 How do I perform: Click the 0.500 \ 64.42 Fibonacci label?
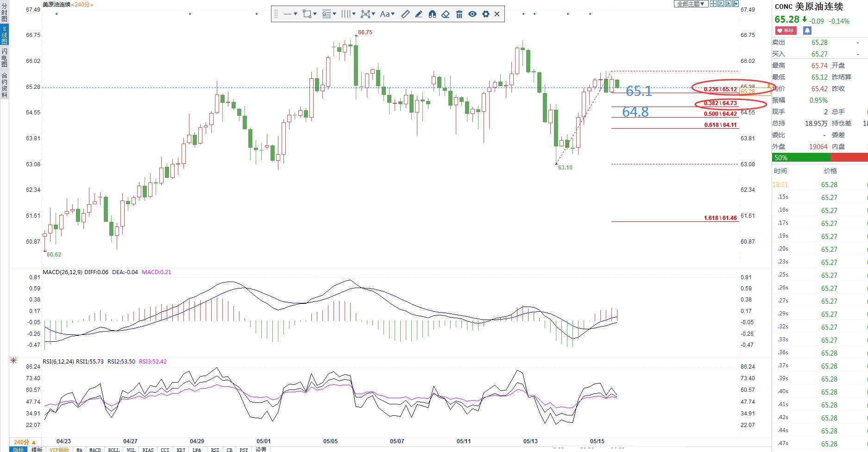720,114
